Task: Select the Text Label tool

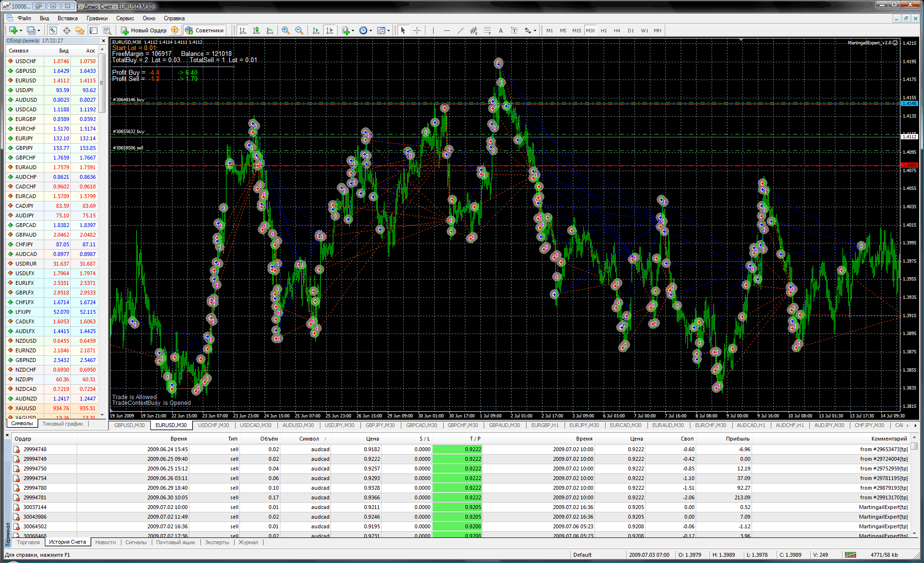Action: pyautogui.click(x=514, y=30)
